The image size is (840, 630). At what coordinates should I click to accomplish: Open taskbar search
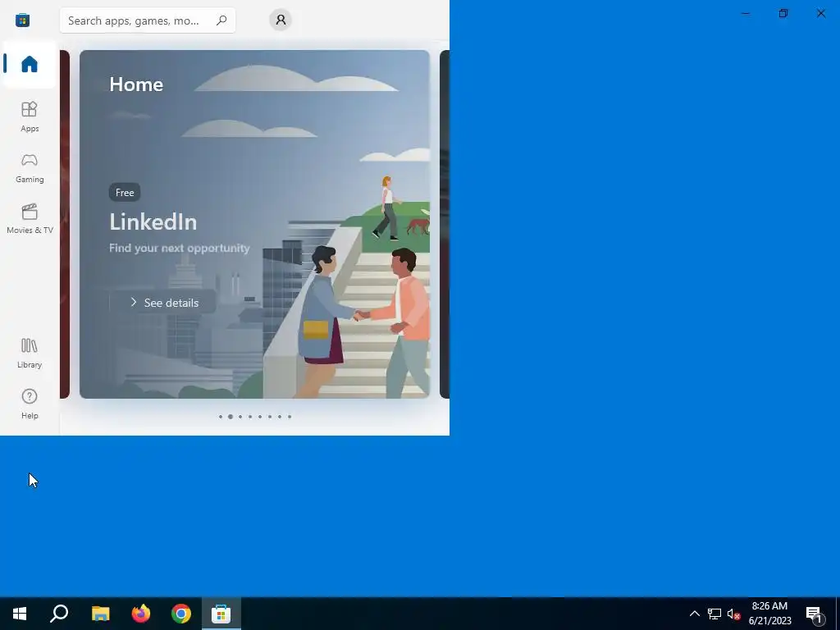59,614
